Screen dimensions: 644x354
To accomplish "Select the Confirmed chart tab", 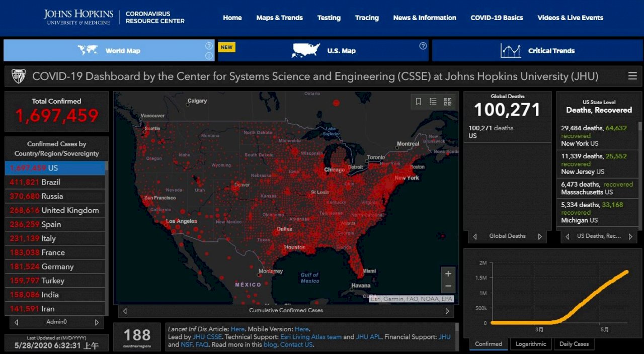I will tap(489, 344).
